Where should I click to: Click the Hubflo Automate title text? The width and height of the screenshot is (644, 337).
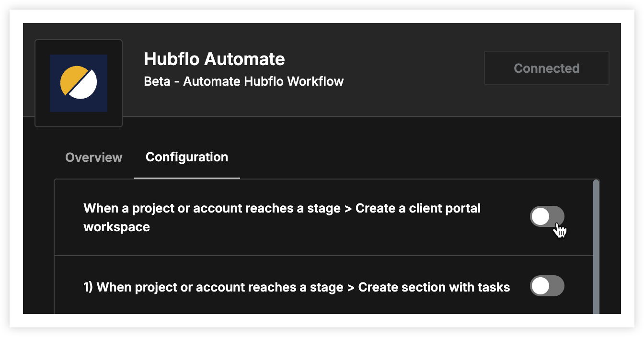(214, 59)
